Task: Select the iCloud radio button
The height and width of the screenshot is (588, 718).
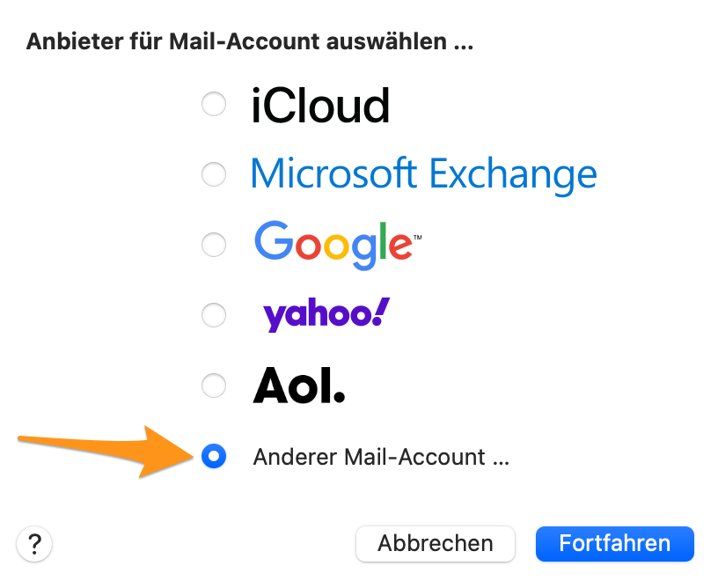Action: pos(214,104)
